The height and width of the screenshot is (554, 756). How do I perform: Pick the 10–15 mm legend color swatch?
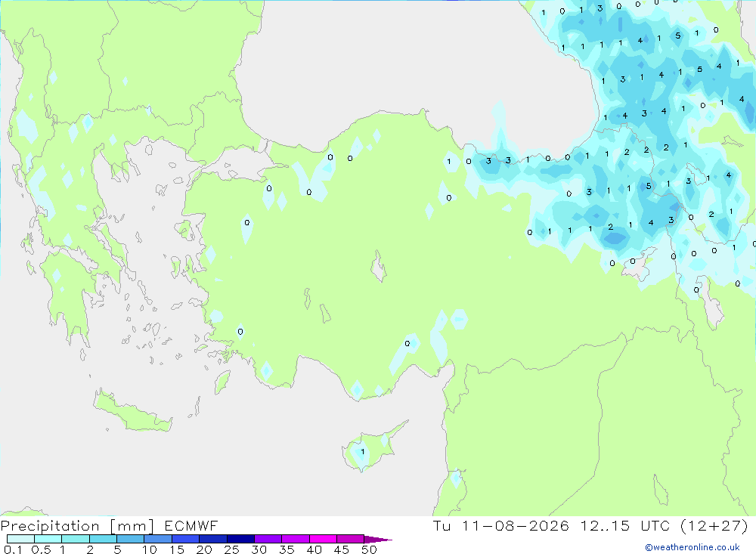pyautogui.click(x=158, y=539)
